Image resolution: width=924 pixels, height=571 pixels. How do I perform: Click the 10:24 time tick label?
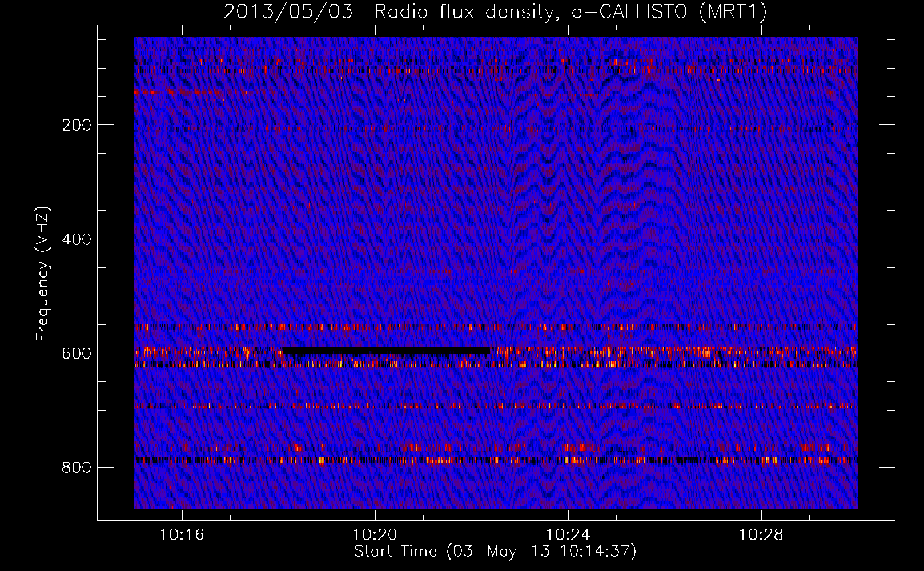tap(568, 535)
